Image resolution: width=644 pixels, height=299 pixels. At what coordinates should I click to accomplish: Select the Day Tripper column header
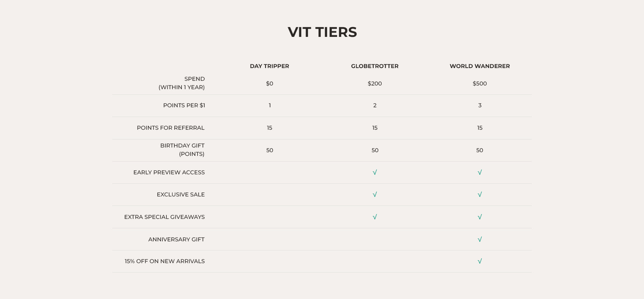[269, 66]
